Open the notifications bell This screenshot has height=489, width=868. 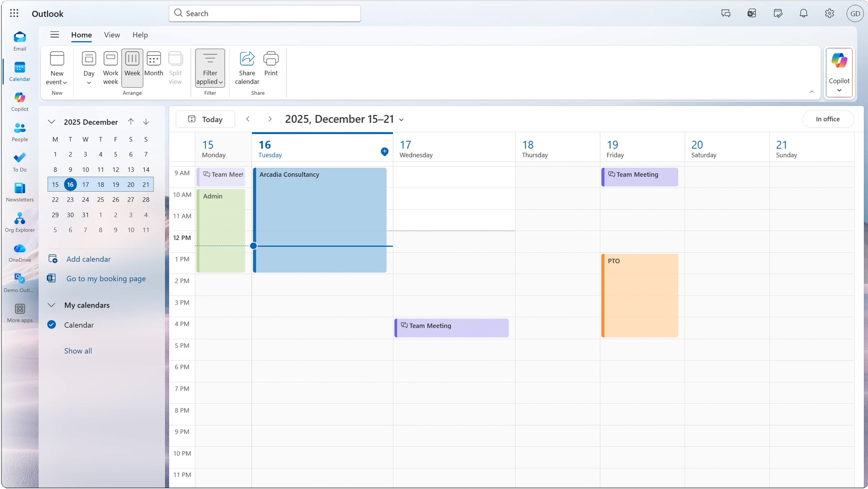pyautogui.click(x=803, y=13)
